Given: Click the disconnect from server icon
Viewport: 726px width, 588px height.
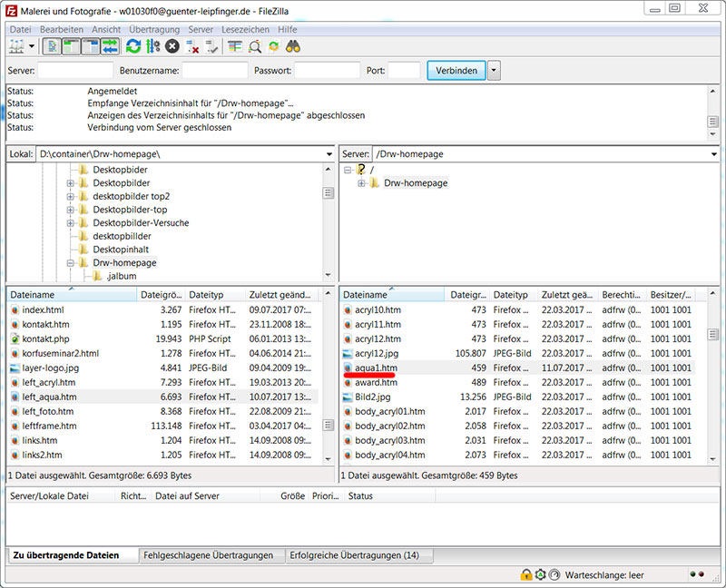Looking at the screenshot, I should click(191, 46).
